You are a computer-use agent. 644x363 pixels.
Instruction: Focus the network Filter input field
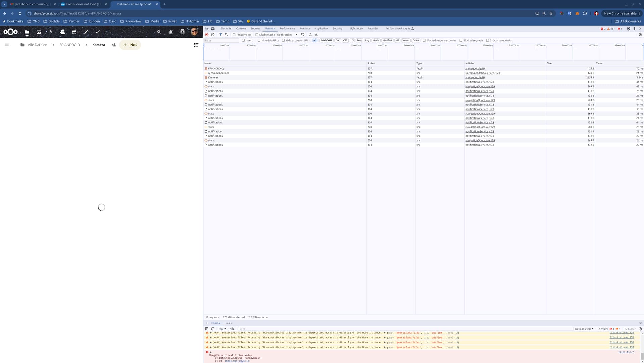tap(221, 40)
